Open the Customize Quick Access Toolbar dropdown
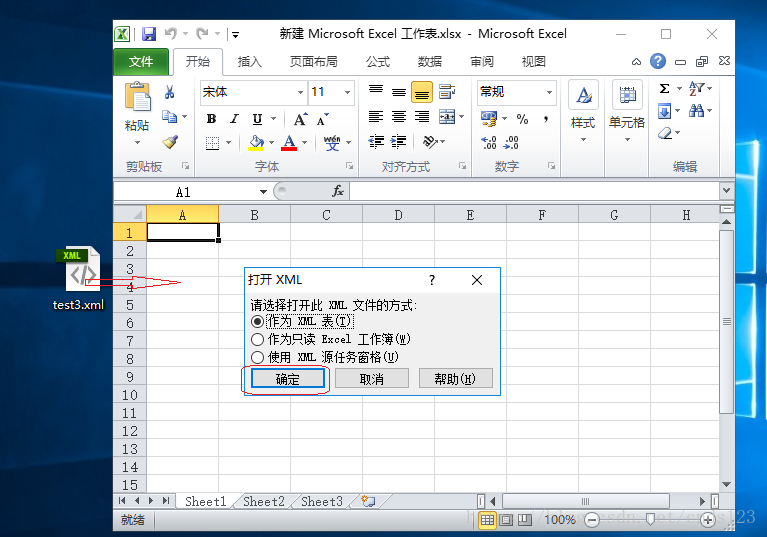Image resolution: width=767 pixels, height=537 pixels. 235,34
